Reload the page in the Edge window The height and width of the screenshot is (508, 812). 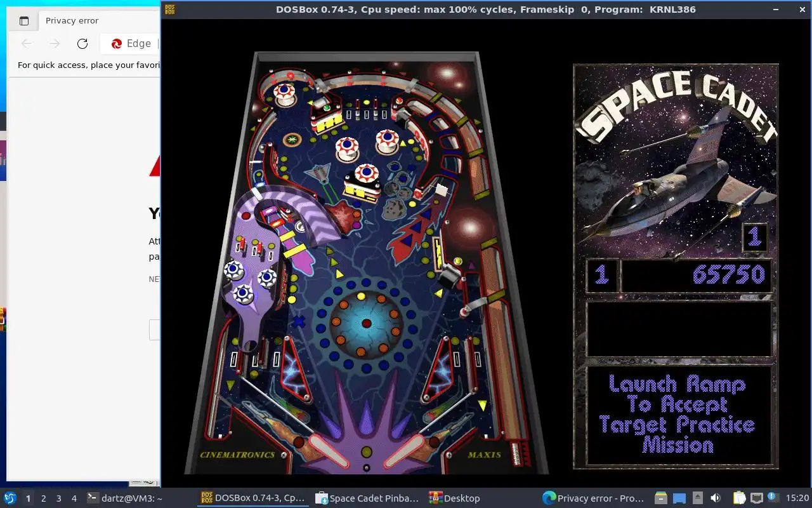(x=82, y=44)
